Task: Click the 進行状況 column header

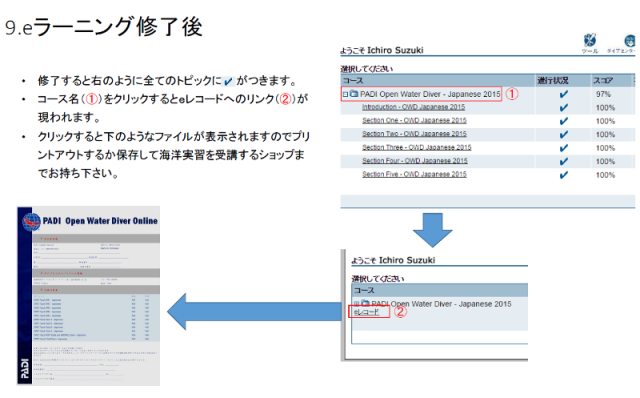Action: coord(553,80)
